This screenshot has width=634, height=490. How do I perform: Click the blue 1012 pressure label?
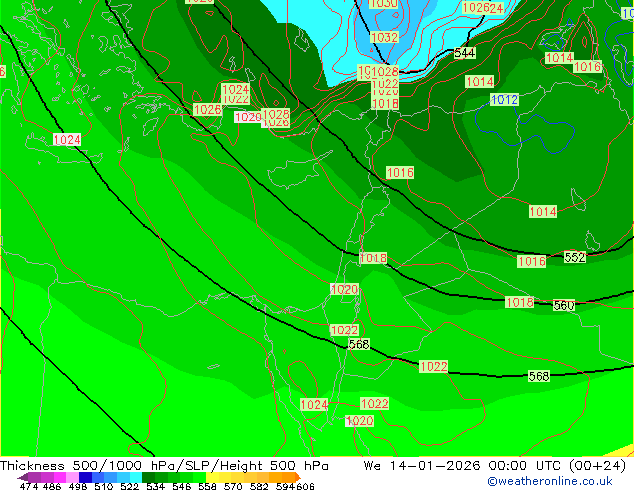(504, 99)
